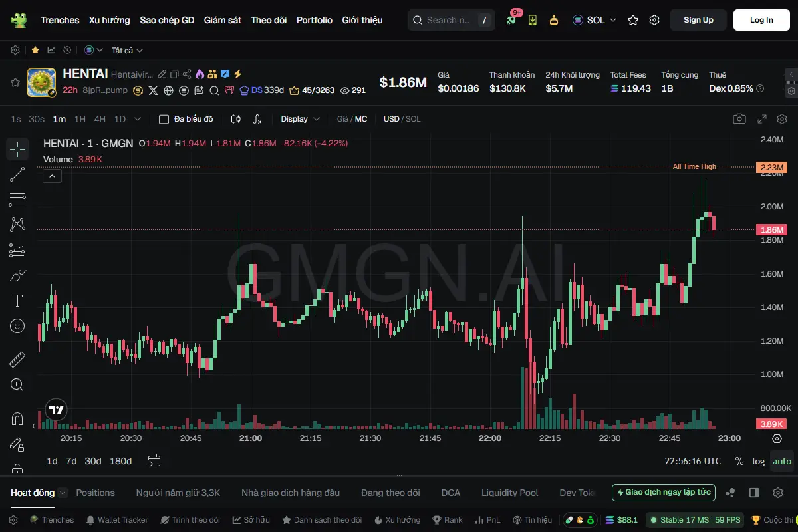Switch currency between USD and SOL
Viewport: 798px width, 532px height.
click(402, 119)
